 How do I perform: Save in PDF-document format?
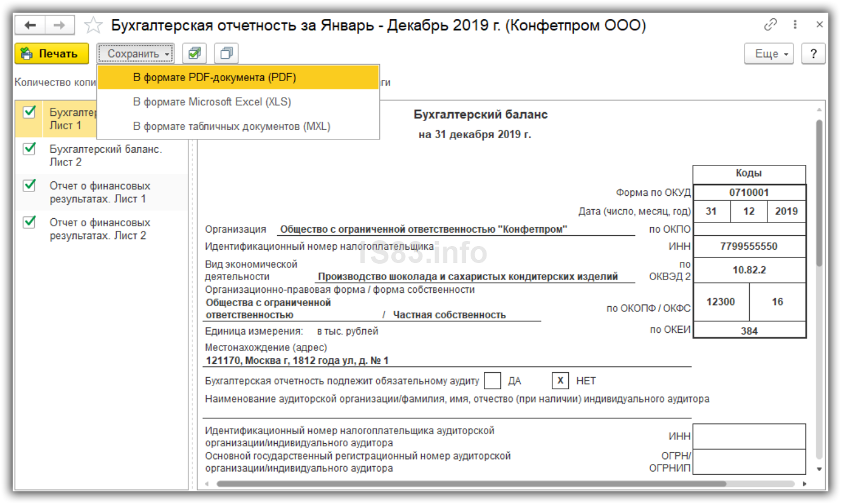click(238, 77)
